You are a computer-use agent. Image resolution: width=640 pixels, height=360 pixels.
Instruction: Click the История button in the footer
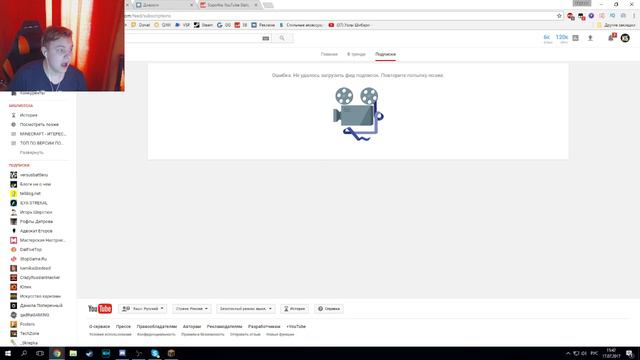(x=294, y=309)
